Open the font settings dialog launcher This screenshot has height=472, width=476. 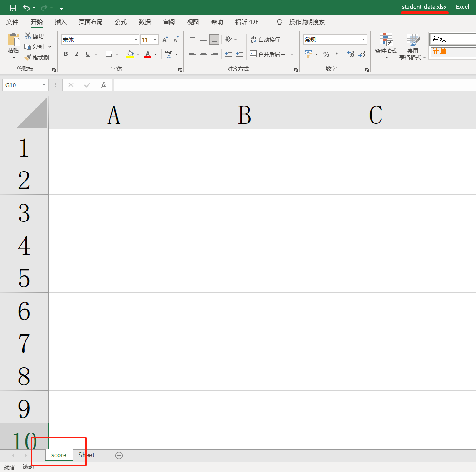click(x=180, y=70)
